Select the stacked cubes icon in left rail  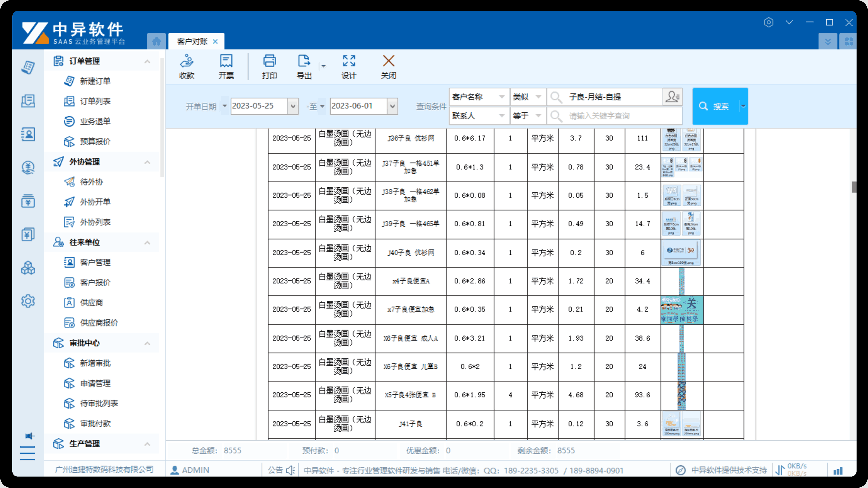pos(28,268)
